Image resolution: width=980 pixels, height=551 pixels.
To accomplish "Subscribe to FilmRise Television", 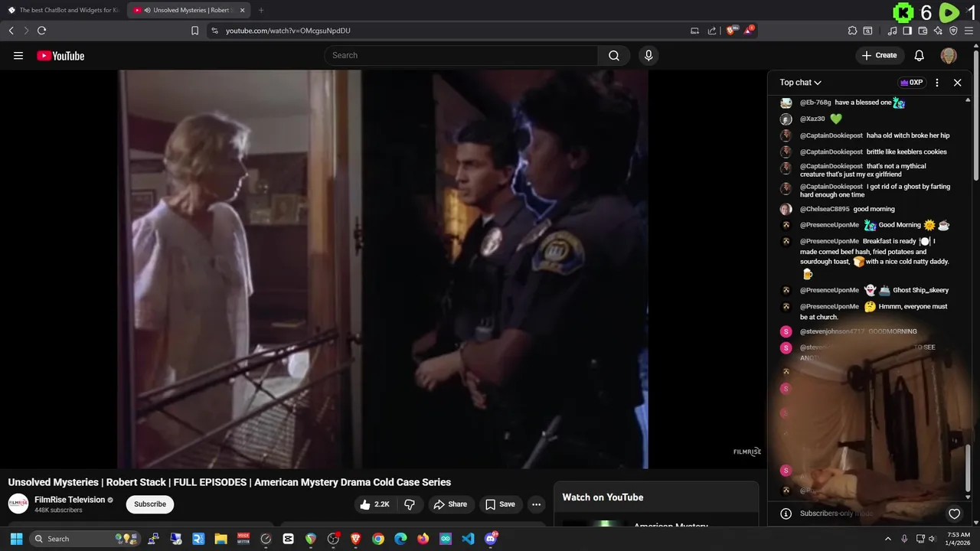I will 150,504.
